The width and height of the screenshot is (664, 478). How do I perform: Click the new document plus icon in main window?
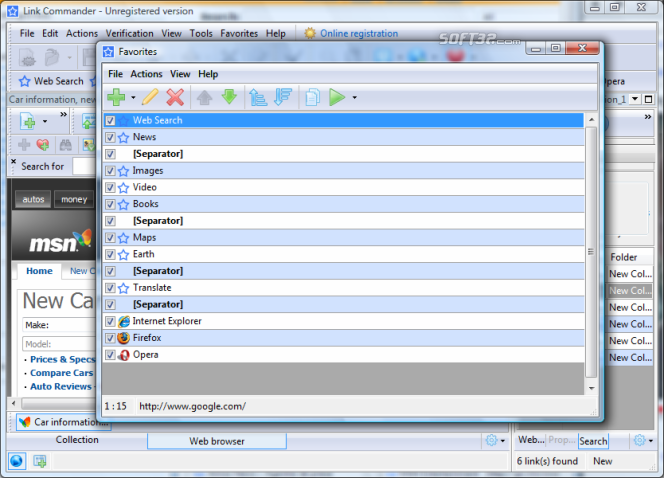(x=28, y=121)
